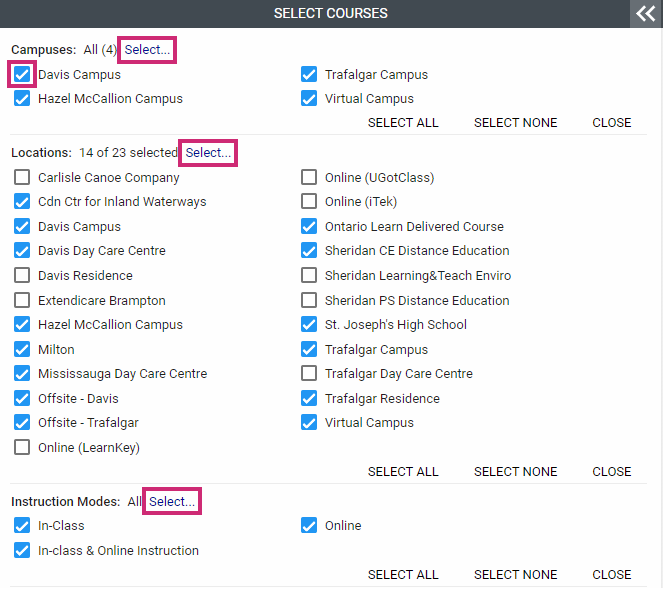The image size is (663, 589).
Task: Click SELECT NONE in the Locations section
Action: click(x=515, y=472)
